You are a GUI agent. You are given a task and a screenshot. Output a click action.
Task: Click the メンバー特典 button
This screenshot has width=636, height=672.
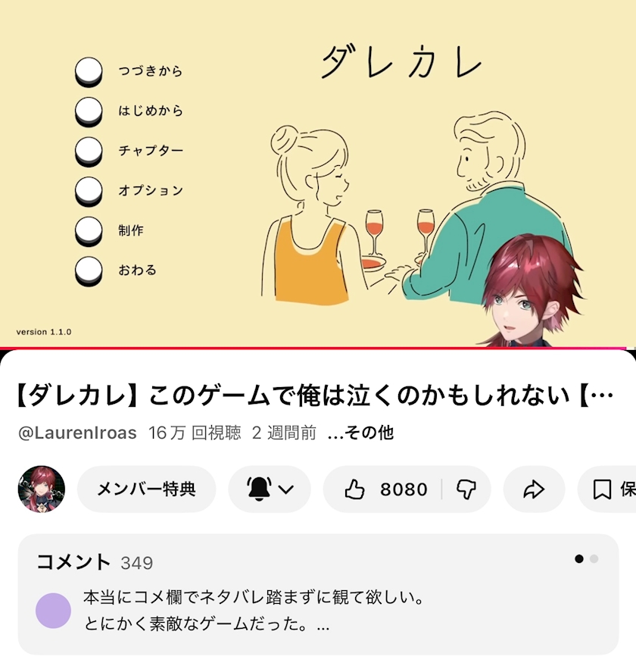146,489
